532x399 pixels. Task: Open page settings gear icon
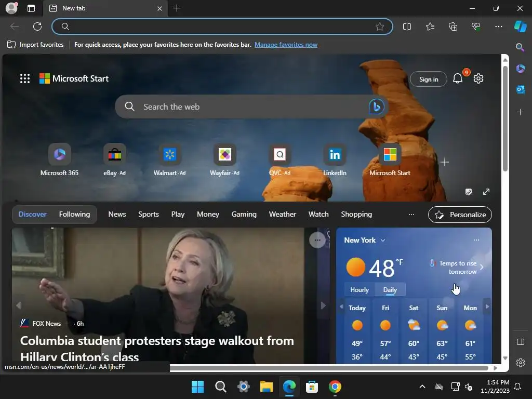(478, 79)
